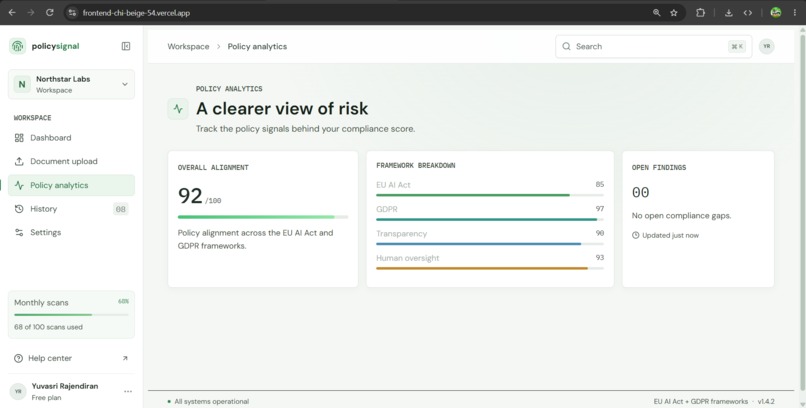Open the Dashboard page
This screenshot has height=408, width=806.
[x=71, y=138]
